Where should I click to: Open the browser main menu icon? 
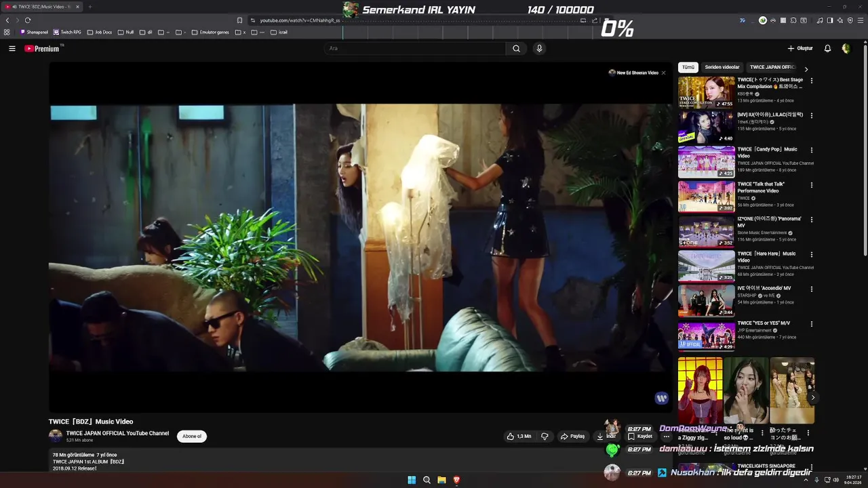pos(861,20)
